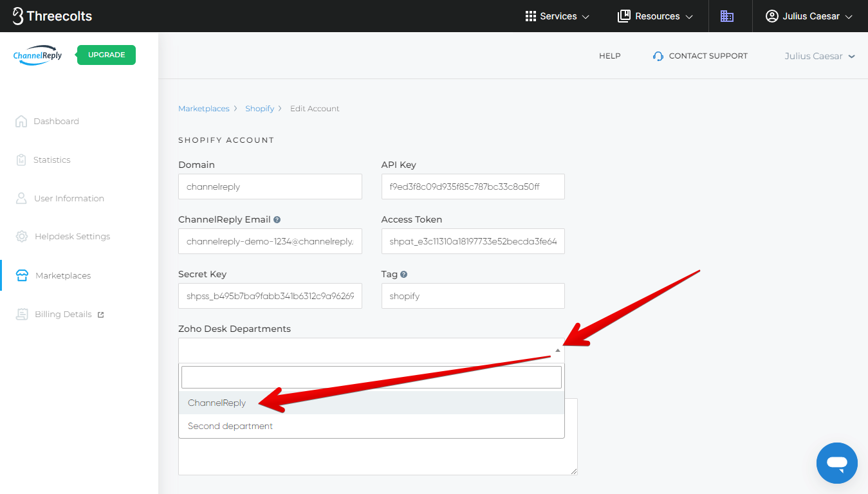Click the Dashboard home icon

(x=21, y=121)
